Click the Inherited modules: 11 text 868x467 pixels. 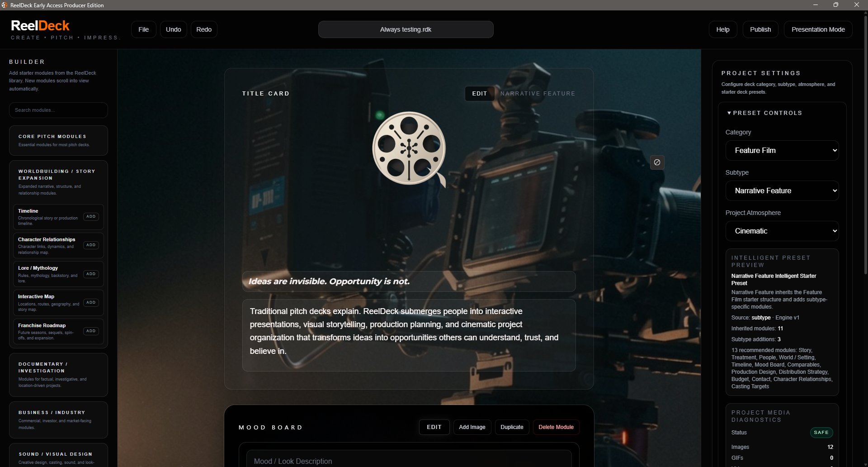tap(757, 329)
